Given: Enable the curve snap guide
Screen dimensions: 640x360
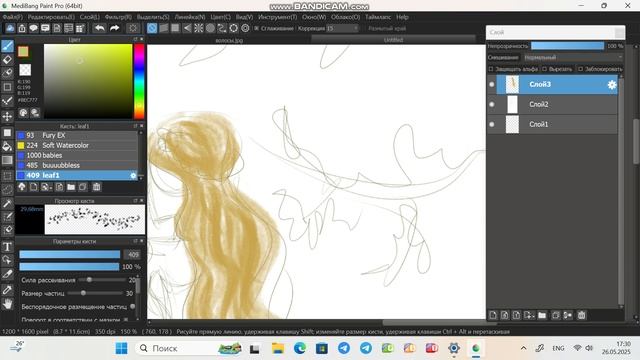Looking at the screenshot, I should [x=222, y=28].
